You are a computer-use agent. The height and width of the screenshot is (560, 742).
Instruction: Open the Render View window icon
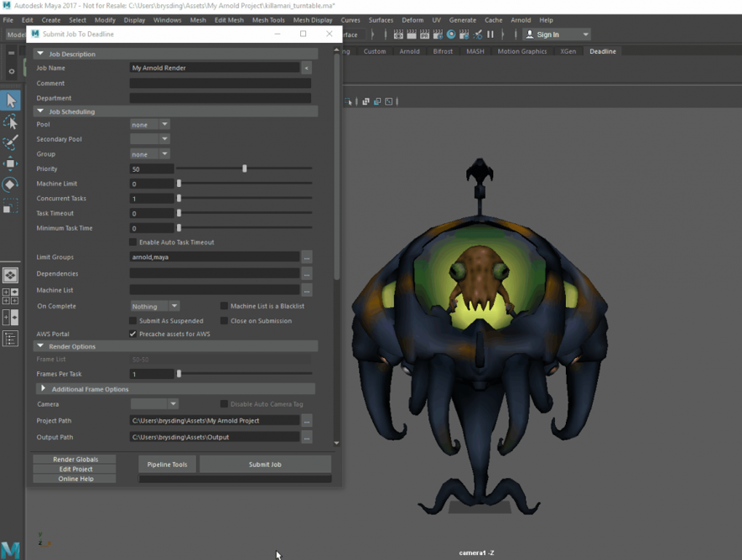[x=398, y=34]
